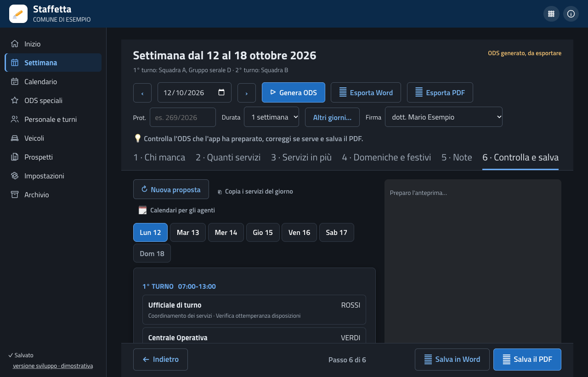
Task: Click the Calendari per gli agenti icon
Action: (142, 210)
